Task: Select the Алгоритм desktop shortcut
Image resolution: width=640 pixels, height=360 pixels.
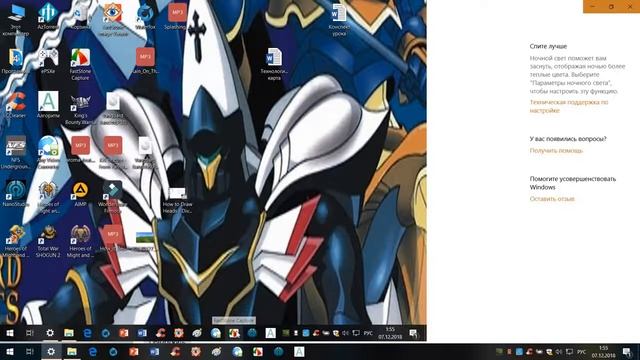Action: 48,105
